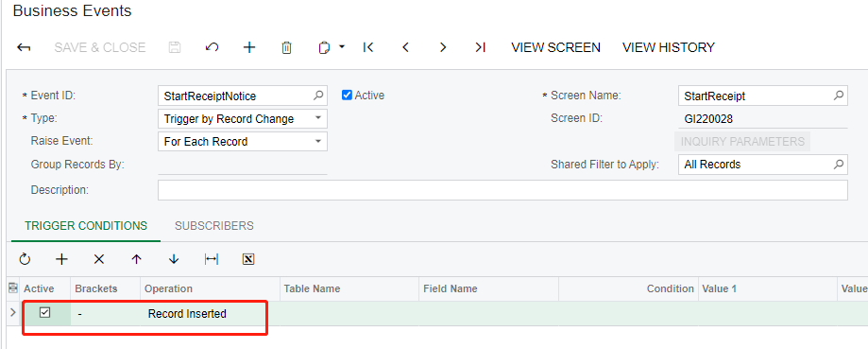The image size is (868, 349).
Task: Jump to the first record
Action: pyautogui.click(x=368, y=47)
